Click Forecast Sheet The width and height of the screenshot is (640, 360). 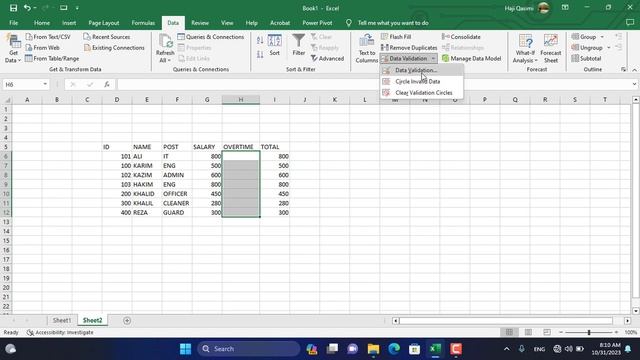tap(551, 49)
